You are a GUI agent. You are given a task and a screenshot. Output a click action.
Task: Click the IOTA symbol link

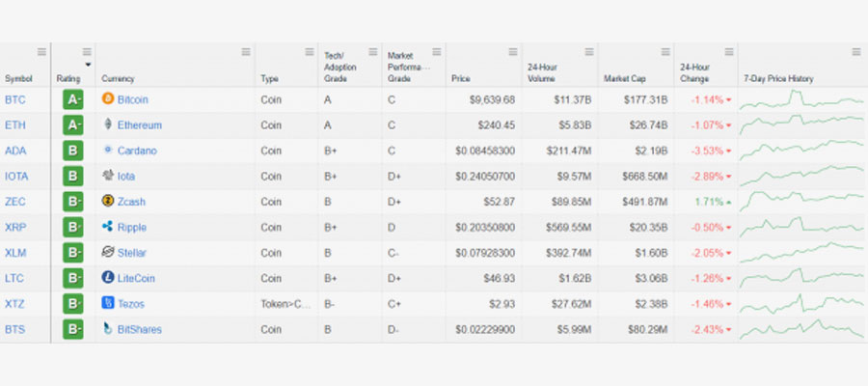(15, 177)
